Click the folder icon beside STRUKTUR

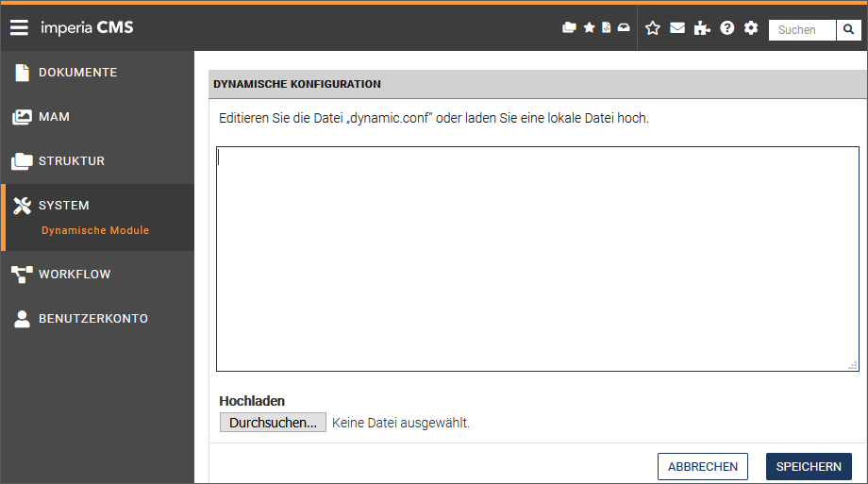pos(22,161)
